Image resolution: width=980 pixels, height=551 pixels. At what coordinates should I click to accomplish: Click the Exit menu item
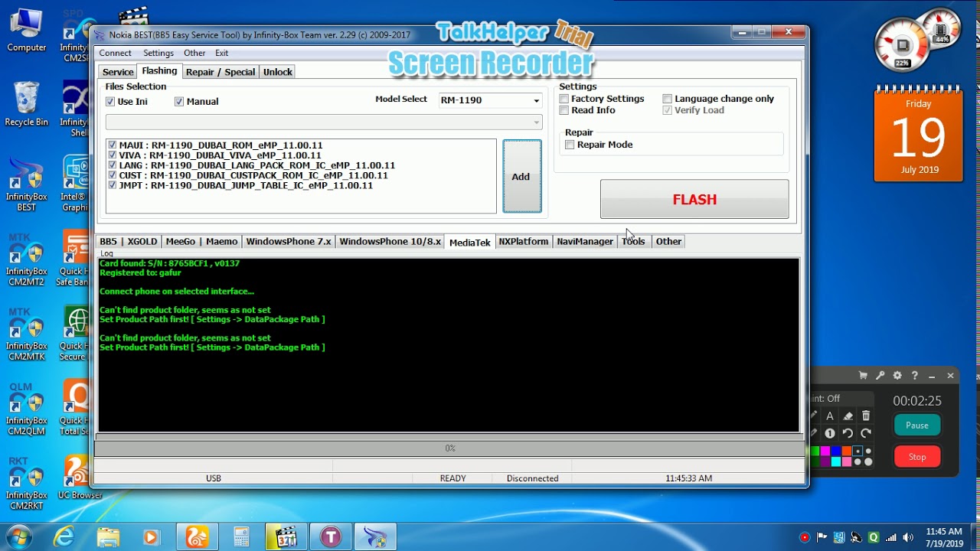pyautogui.click(x=222, y=53)
